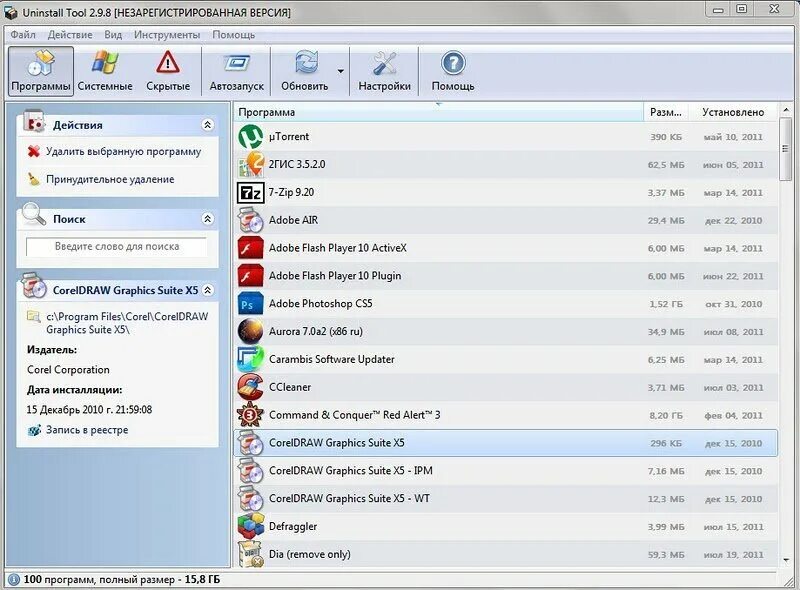Open Настройки settings tools icon
Image resolution: width=800 pixels, height=590 pixels.
(384, 64)
